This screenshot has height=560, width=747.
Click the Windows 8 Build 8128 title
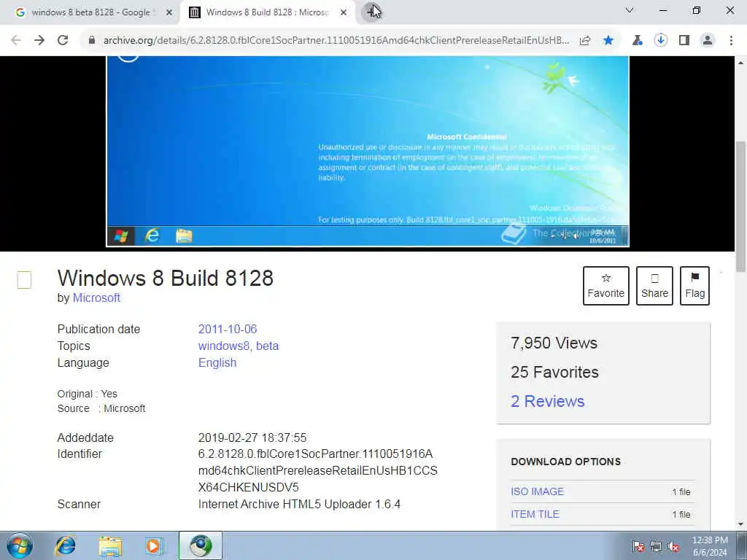click(x=166, y=278)
